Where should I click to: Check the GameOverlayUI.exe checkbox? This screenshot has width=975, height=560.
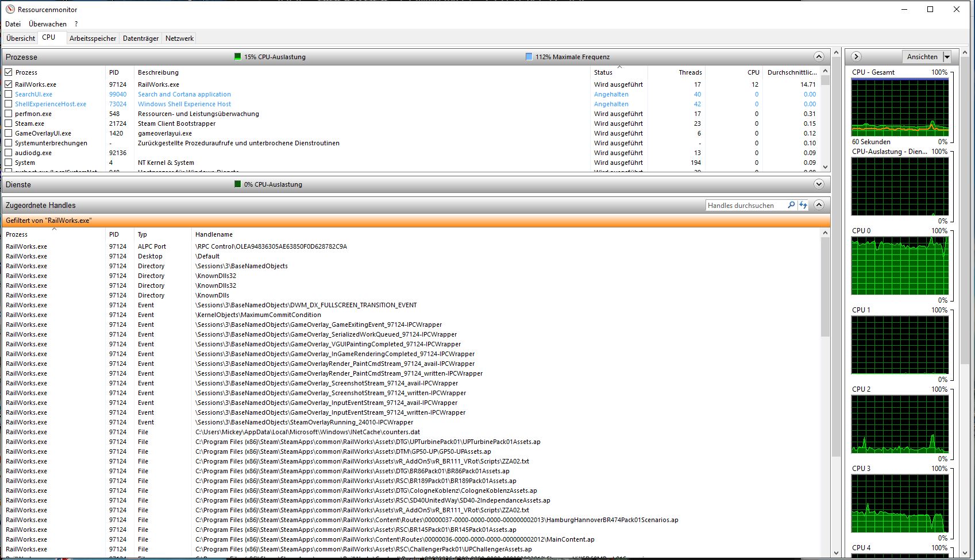9,133
